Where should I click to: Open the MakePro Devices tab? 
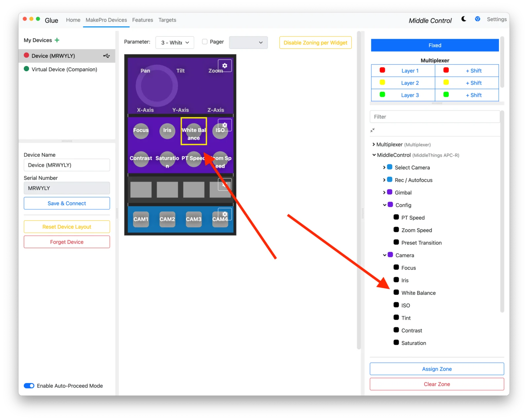[106, 20]
